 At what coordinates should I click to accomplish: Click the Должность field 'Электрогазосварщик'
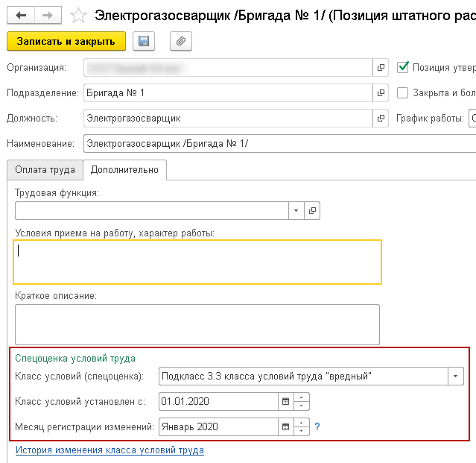click(228, 119)
